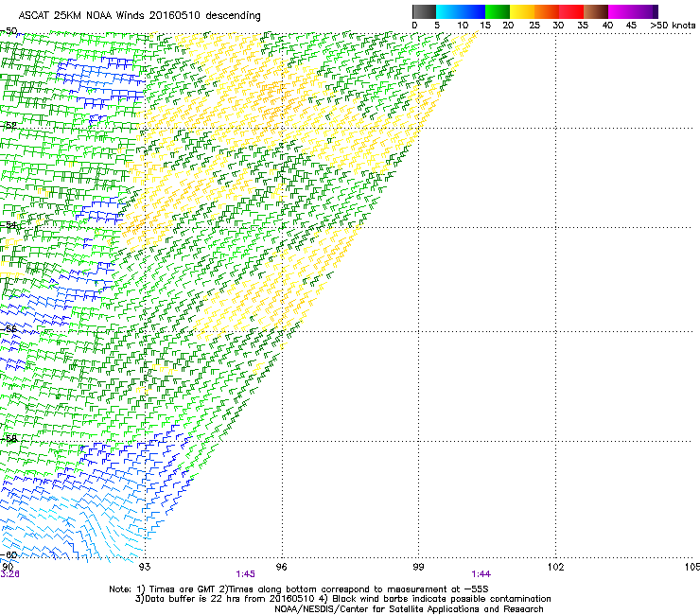Click the magenta-purple 40-50 knots legend segment

[633, 11]
